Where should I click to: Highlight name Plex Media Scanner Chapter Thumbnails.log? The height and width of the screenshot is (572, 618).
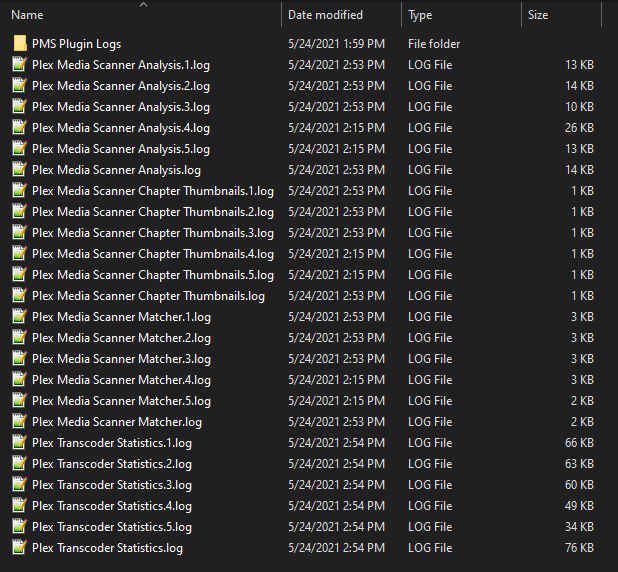148,296
